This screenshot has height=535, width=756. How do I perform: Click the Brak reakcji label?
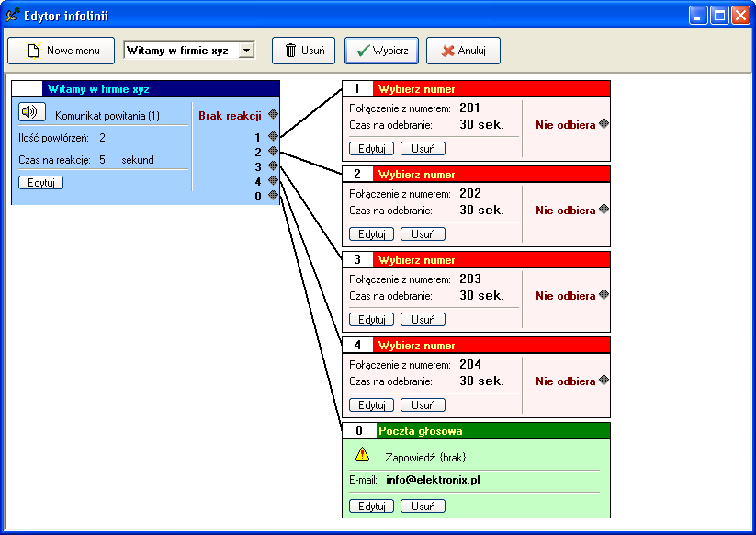click(x=230, y=116)
